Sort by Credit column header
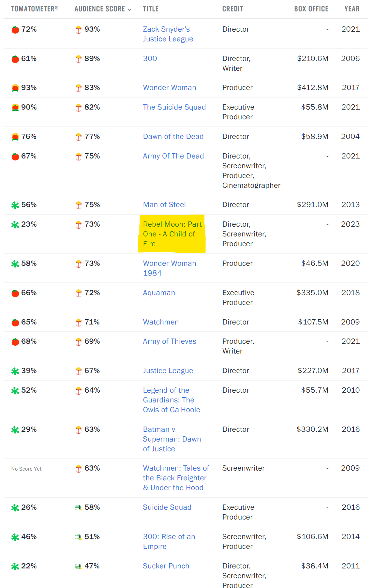The image size is (374, 588). coord(233,9)
